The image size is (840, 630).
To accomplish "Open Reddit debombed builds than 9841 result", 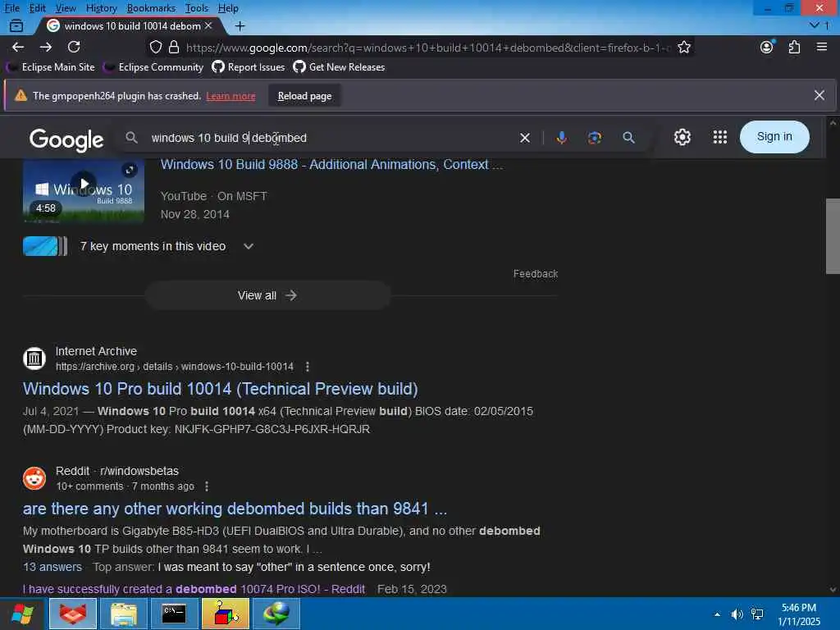I will point(235,509).
